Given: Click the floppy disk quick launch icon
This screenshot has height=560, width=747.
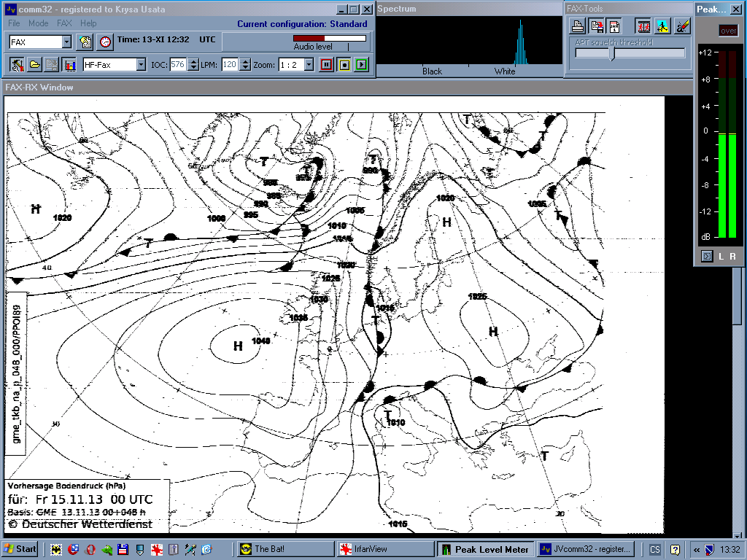Looking at the screenshot, I should pyautogui.click(x=123, y=550).
